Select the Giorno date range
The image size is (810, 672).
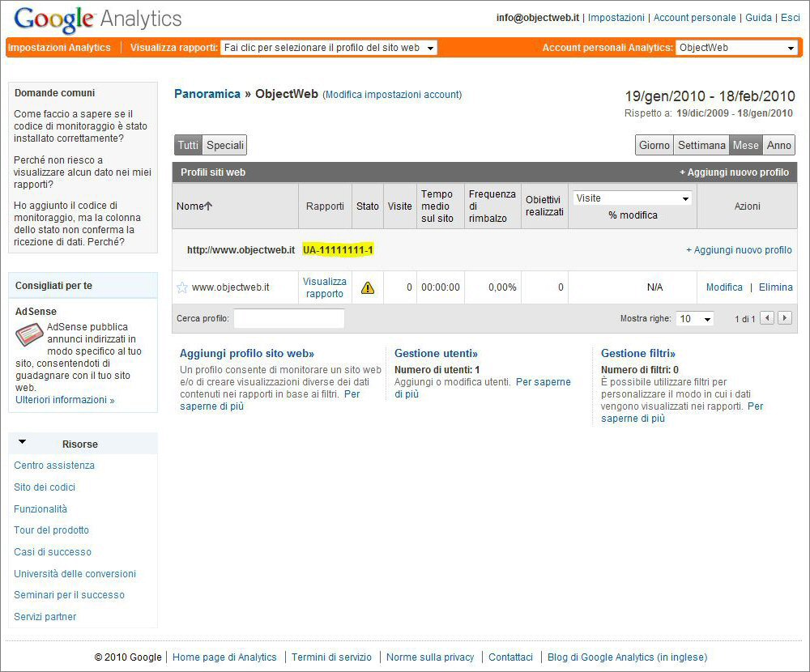[654, 146]
